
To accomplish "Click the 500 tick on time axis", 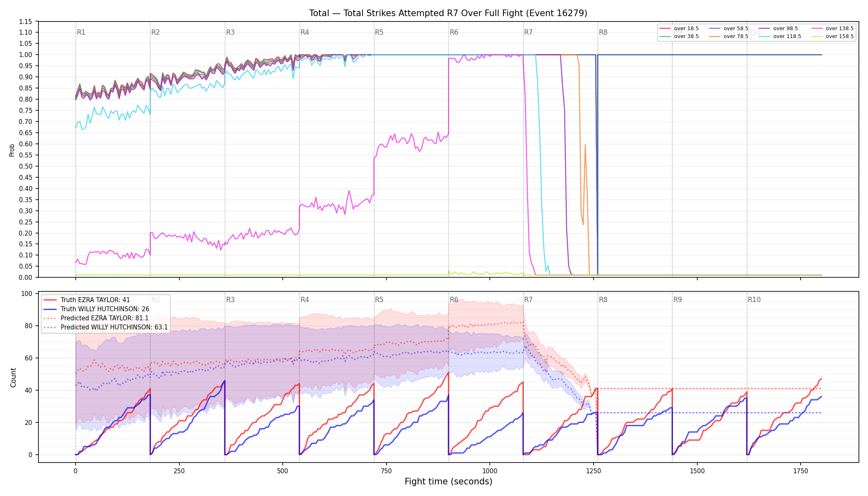I will (283, 471).
